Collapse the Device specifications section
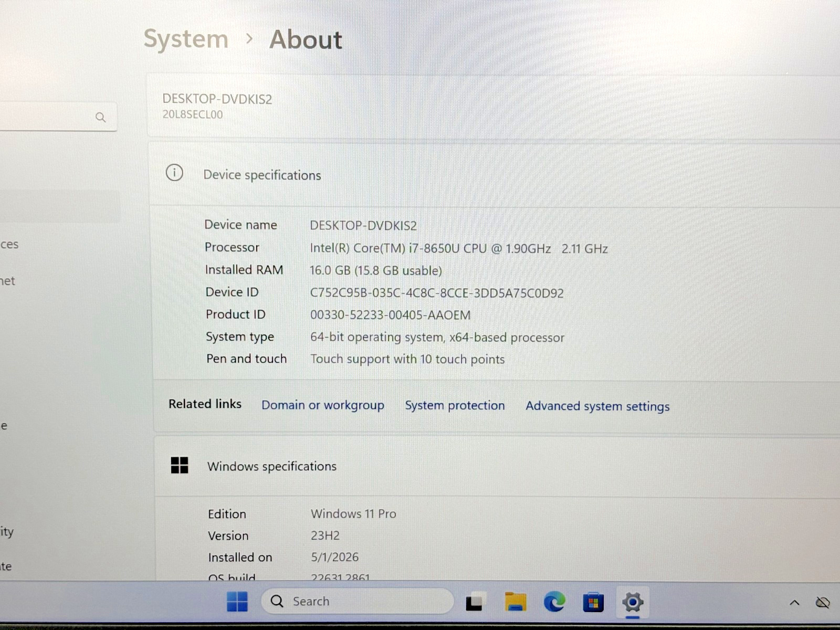840x630 pixels. (493, 174)
